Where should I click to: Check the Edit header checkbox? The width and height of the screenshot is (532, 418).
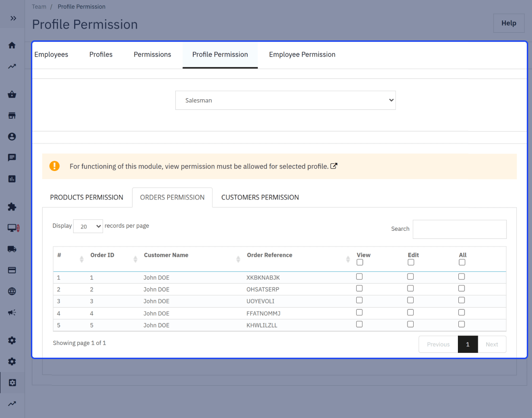(411, 262)
